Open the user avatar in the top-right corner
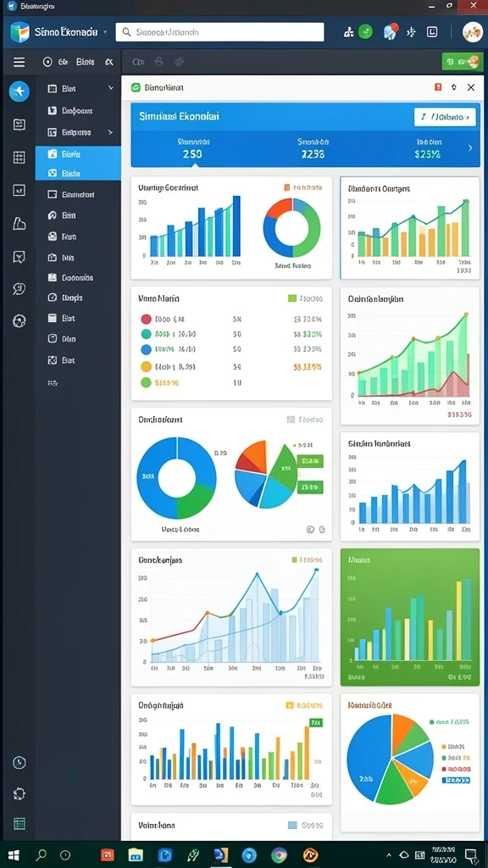 [473, 32]
